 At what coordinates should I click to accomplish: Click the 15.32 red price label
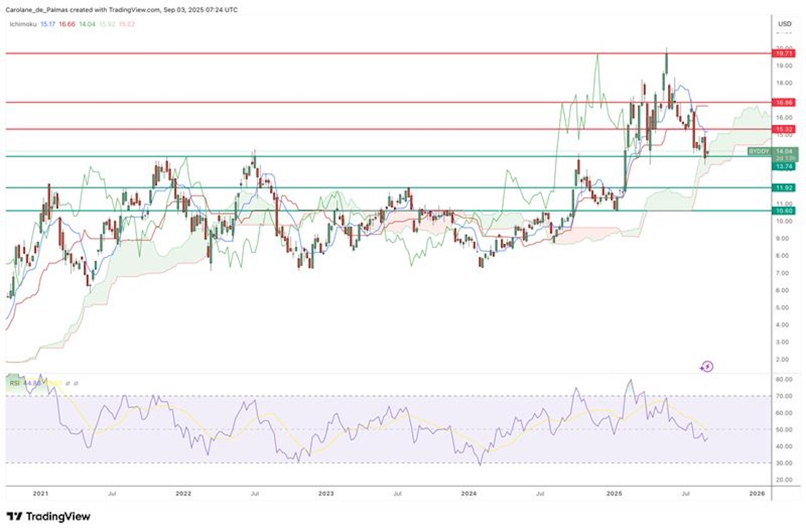784,129
